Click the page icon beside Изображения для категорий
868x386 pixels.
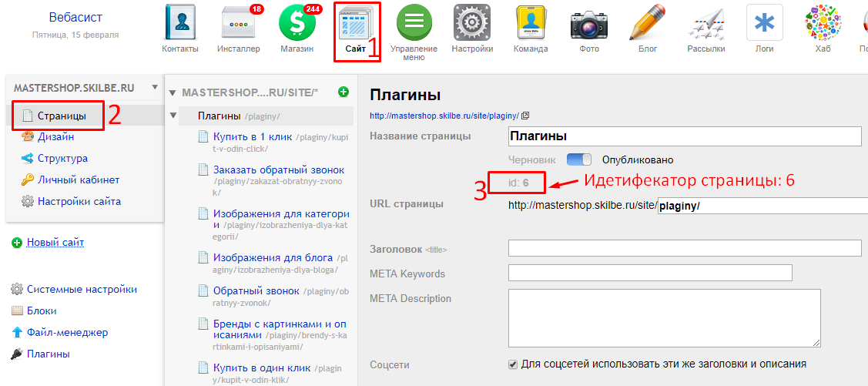point(203,214)
